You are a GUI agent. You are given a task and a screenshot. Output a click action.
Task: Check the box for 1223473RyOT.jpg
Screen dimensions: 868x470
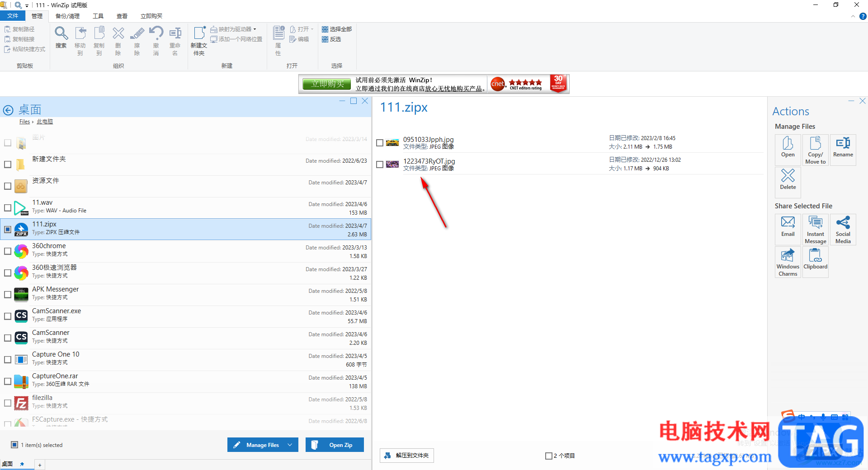[380, 164]
